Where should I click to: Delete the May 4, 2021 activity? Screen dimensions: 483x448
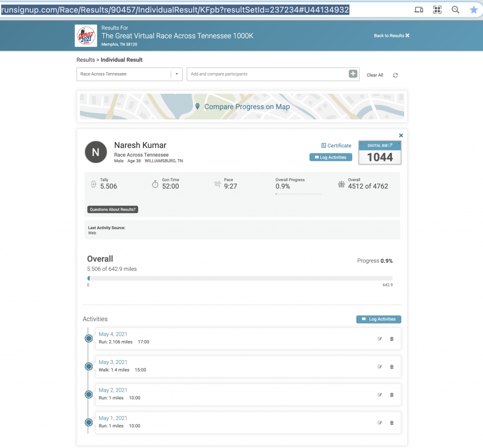pyautogui.click(x=392, y=339)
